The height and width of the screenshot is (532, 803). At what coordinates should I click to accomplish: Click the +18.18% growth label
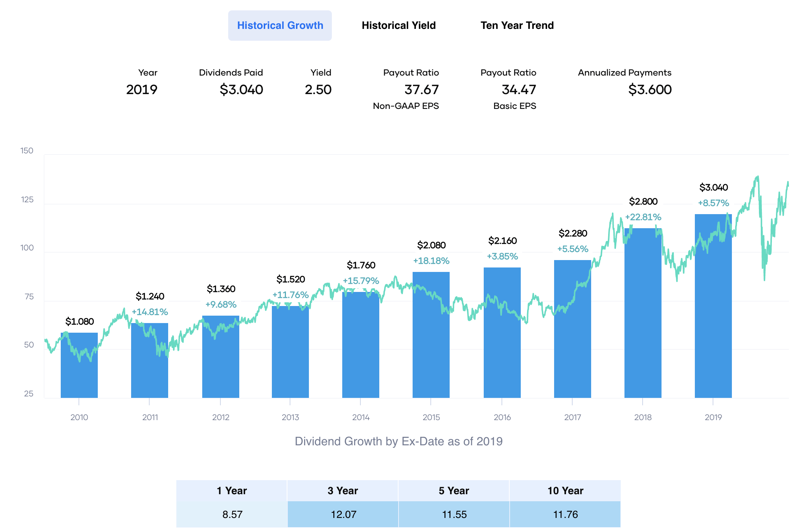point(432,261)
